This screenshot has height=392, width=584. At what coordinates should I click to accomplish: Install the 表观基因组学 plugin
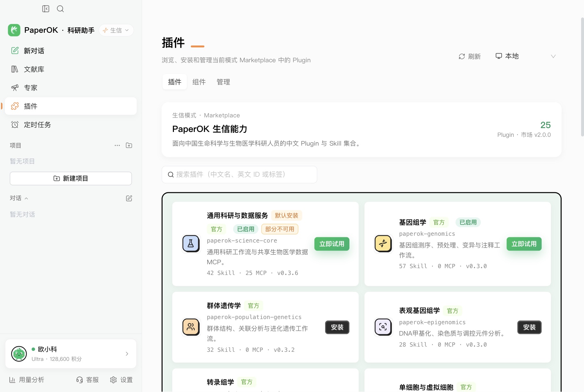coord(529,327)
